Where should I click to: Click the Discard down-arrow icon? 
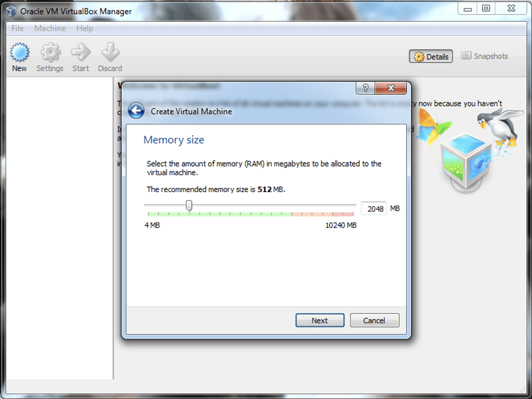pyautogui.click(x=110, y=52)
